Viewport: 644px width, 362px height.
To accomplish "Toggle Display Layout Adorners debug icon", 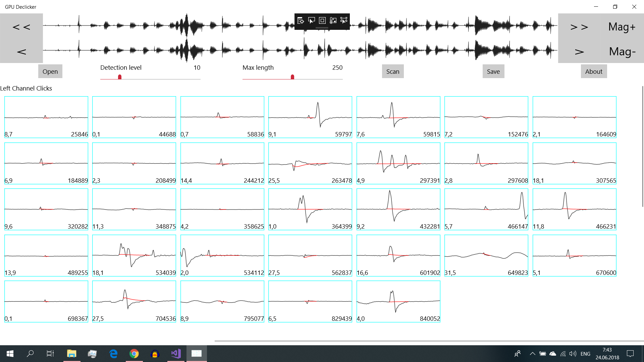I will 322,21.
